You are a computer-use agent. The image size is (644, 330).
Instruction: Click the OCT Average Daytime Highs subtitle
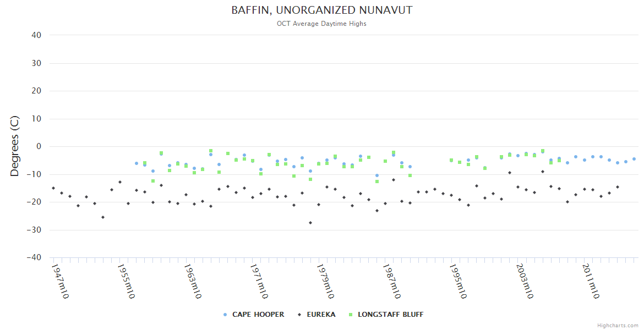[321, 24]
